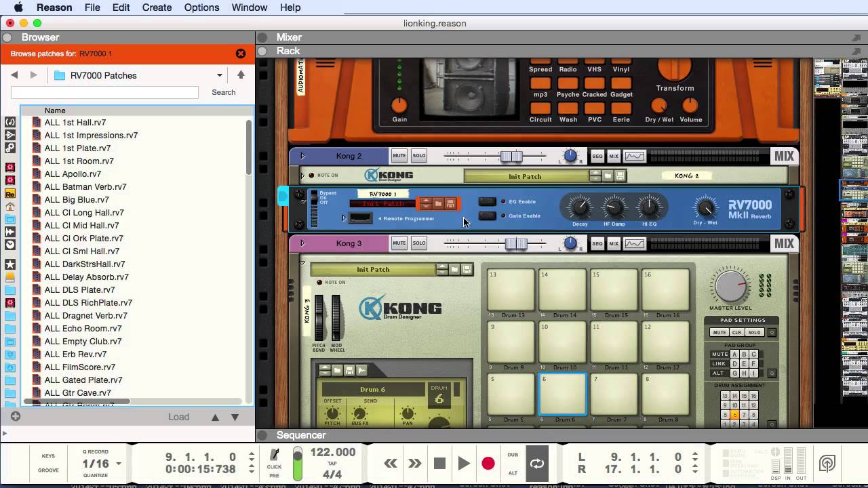
Task: Click the Kong 3 MIX button
Action: pos(614,244)
